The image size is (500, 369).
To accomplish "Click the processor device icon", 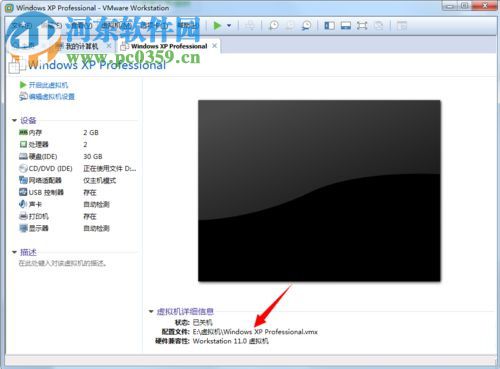I will (x=23, y=144).
